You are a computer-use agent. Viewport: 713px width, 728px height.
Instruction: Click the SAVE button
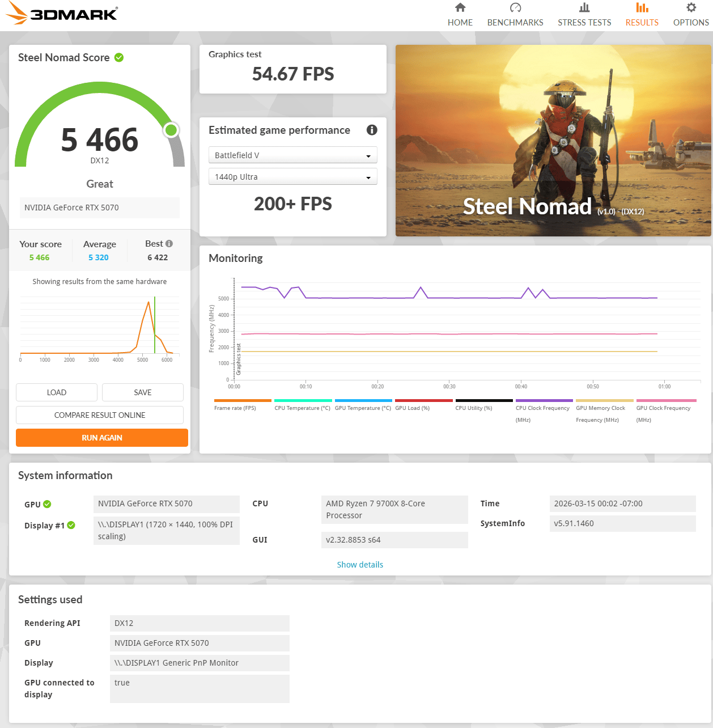click(143, 392)
